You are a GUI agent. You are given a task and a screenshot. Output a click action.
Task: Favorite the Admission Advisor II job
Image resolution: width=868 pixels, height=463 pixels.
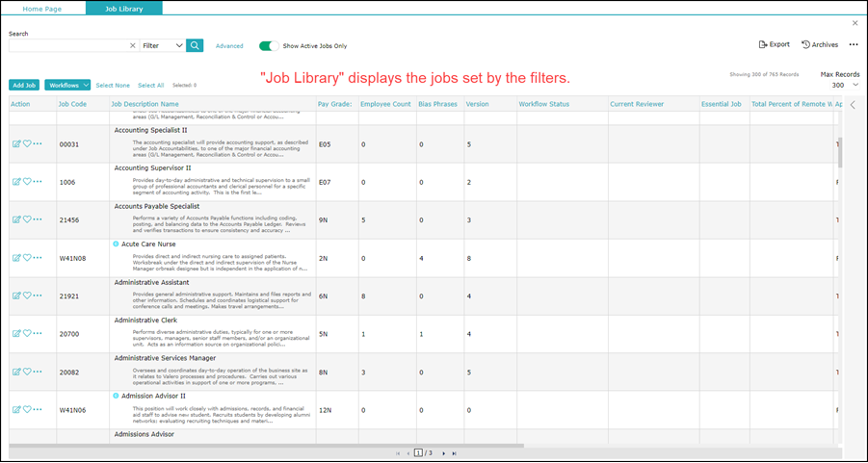point(27,409)
